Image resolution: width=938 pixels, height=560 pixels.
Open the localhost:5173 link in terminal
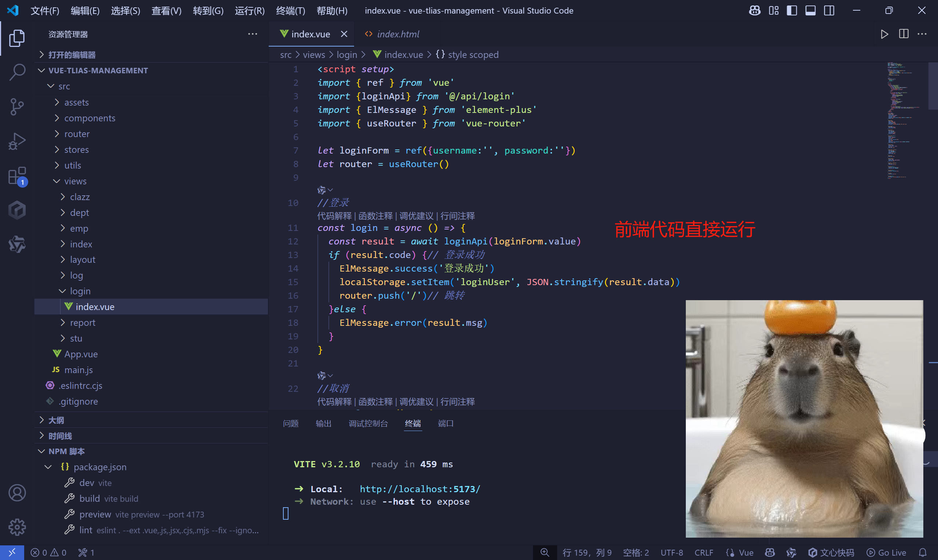coord(420,489)
